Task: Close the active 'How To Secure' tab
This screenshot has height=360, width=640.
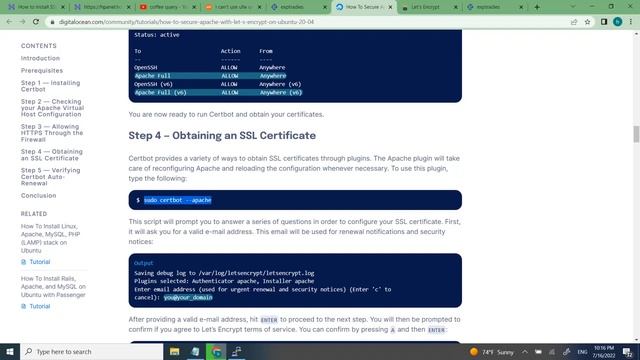Action: [390, 7]
